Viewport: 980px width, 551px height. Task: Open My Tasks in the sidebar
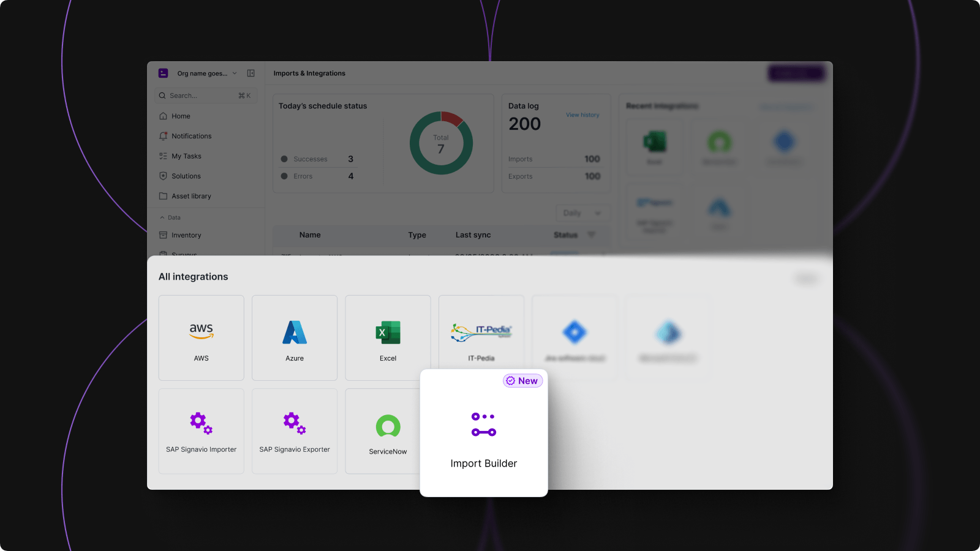tap(186, 156)
